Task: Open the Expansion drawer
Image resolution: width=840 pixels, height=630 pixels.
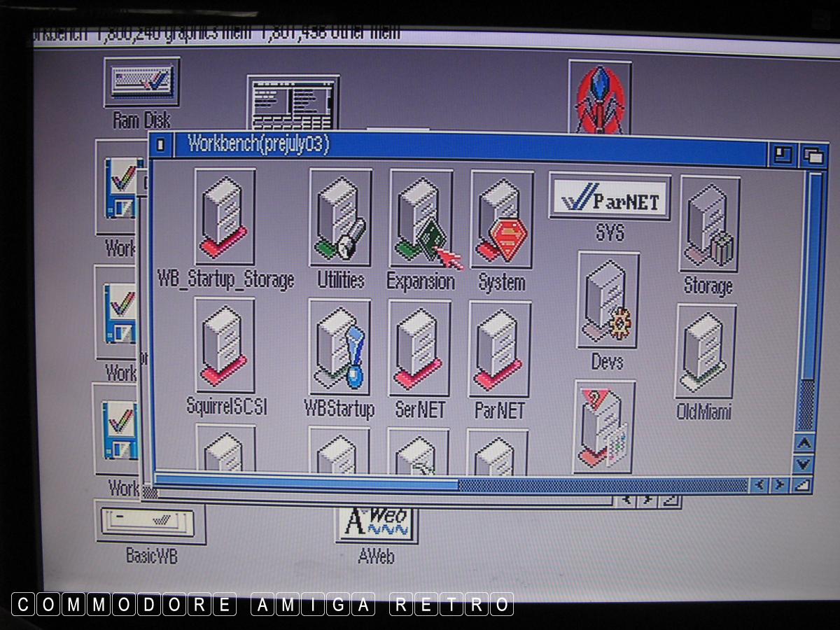Action: 421,219
